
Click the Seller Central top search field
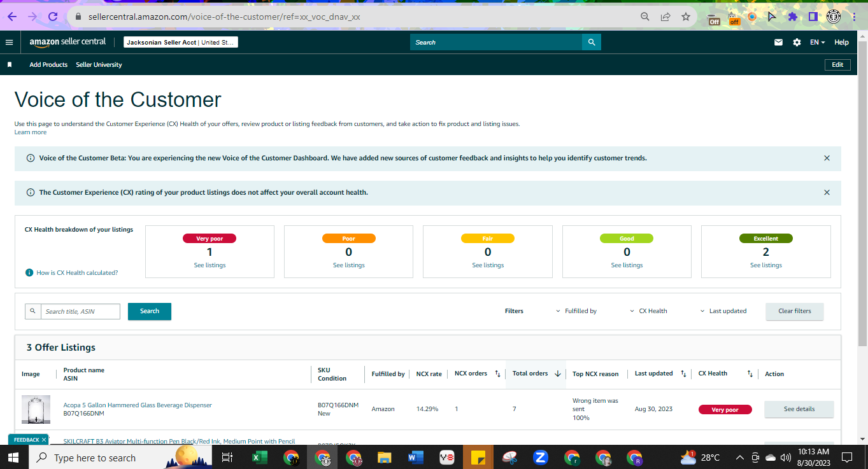496,42
